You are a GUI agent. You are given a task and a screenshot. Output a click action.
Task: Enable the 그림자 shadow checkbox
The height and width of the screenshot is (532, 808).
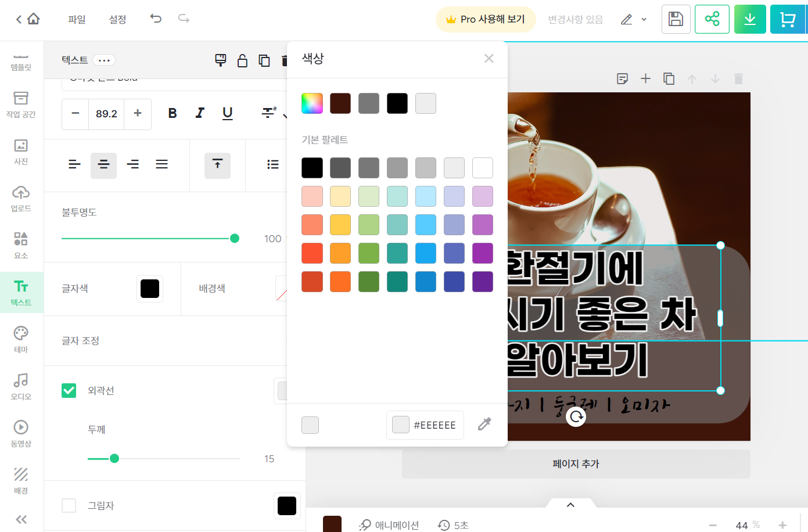click(69, 505)
